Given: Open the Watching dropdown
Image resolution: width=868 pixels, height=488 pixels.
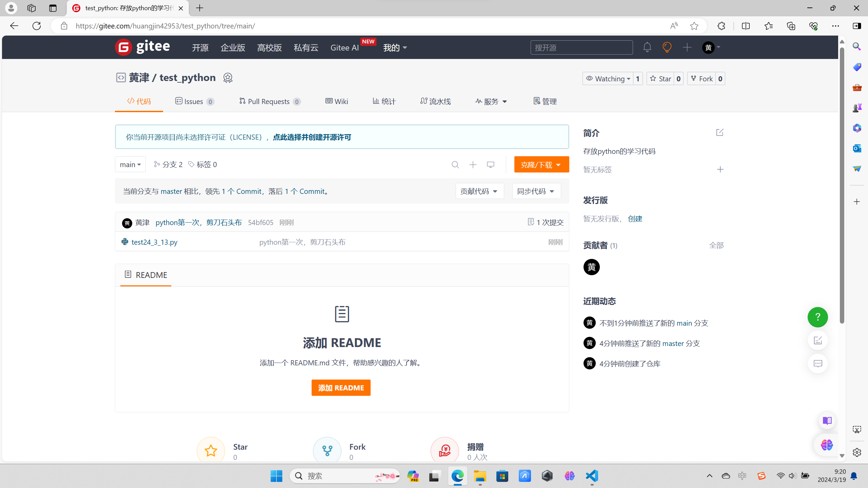Looking at the screenshot, I should coord(608,79).
